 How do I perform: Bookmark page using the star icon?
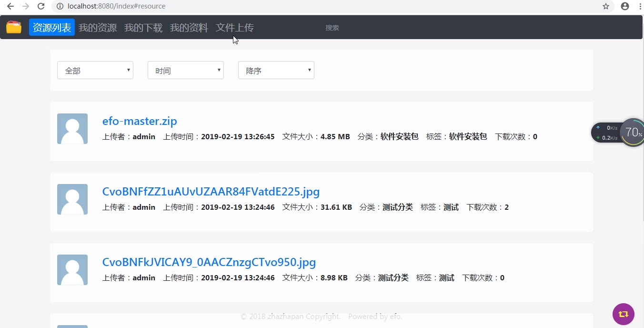pos(606,6)
